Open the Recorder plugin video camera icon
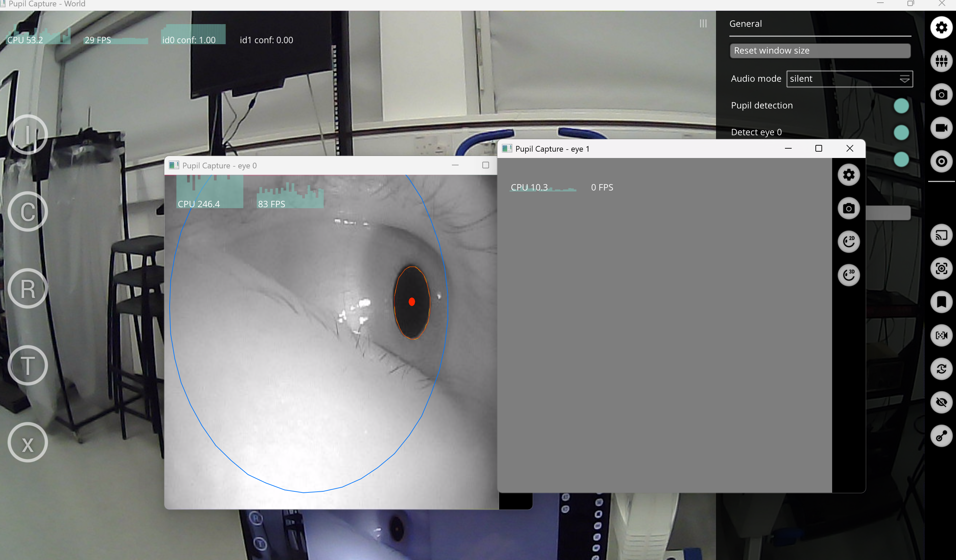The image size is (956, 560). pos(941,128)
